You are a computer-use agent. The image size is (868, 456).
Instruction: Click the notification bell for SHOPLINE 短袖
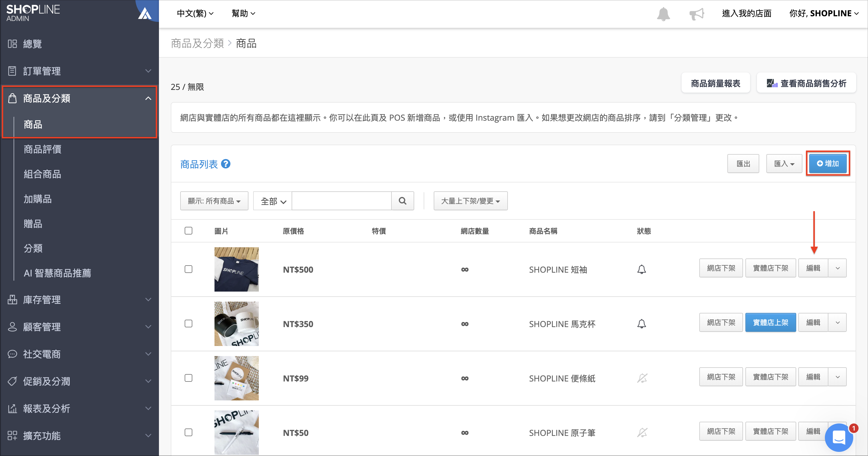coord(642,269)
